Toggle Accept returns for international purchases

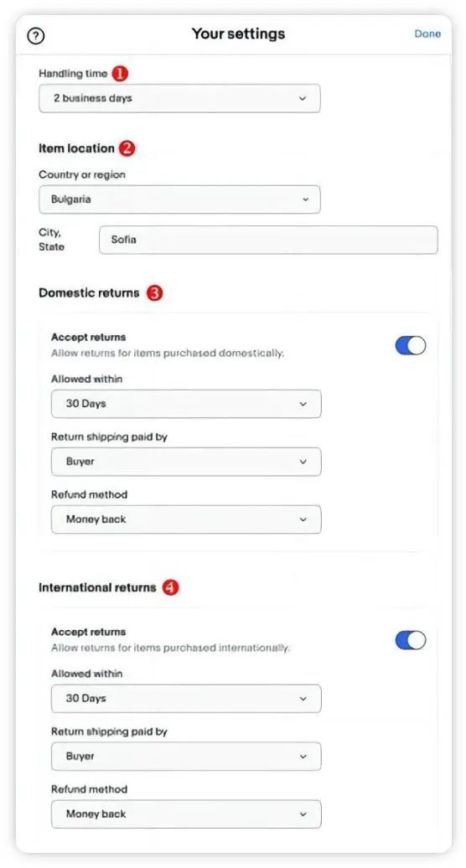pos(410,640)
